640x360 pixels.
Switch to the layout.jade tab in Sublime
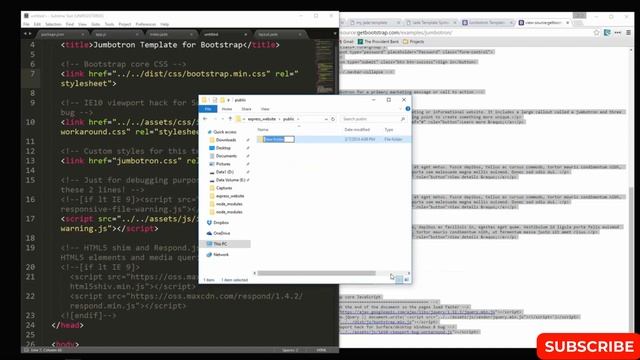(x=280, y=34)
